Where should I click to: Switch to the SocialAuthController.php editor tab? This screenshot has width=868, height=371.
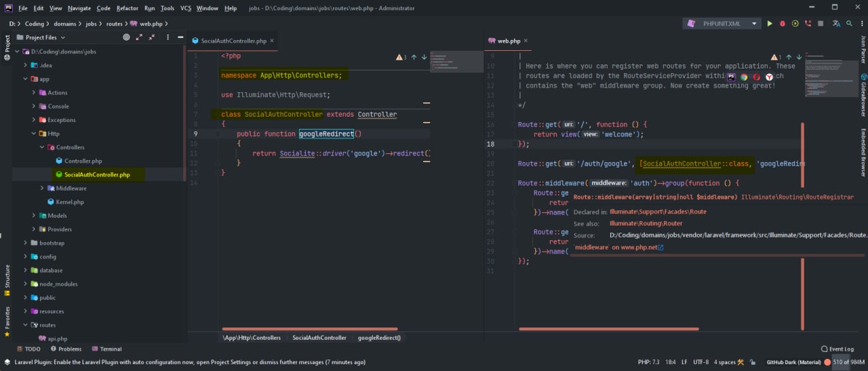click(x=233, y=41)
